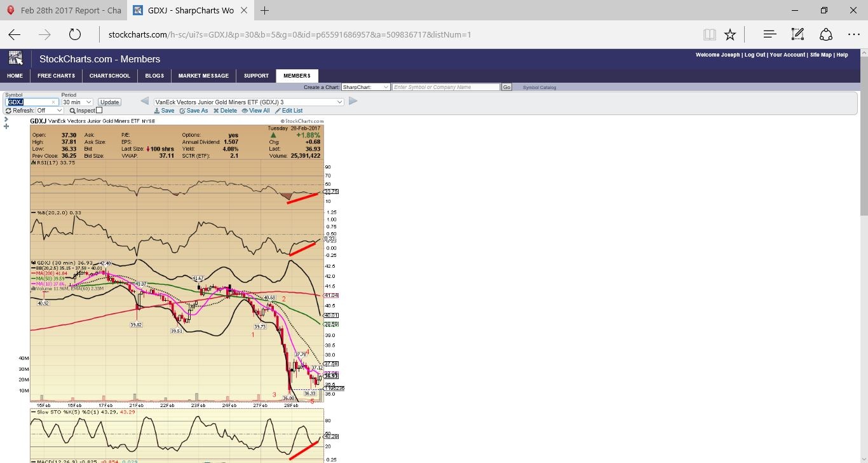Open the SharpChart type dropdown

pyautogui.click(x=365, y=87)
